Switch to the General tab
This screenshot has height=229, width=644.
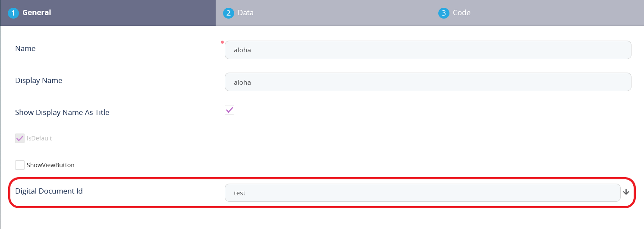37,13
